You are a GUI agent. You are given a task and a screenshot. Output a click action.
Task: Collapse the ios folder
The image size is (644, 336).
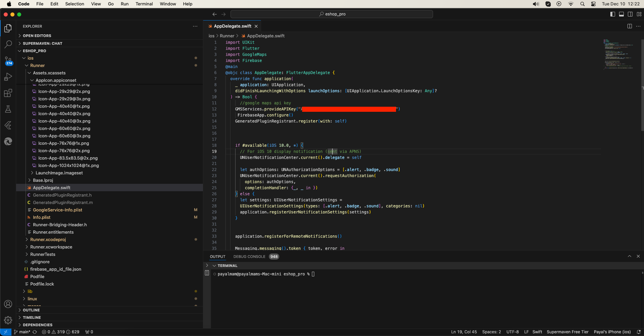pos(110,58)
